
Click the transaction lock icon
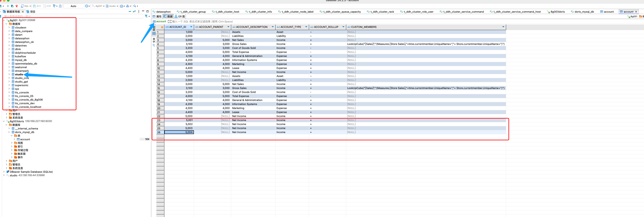60,6
